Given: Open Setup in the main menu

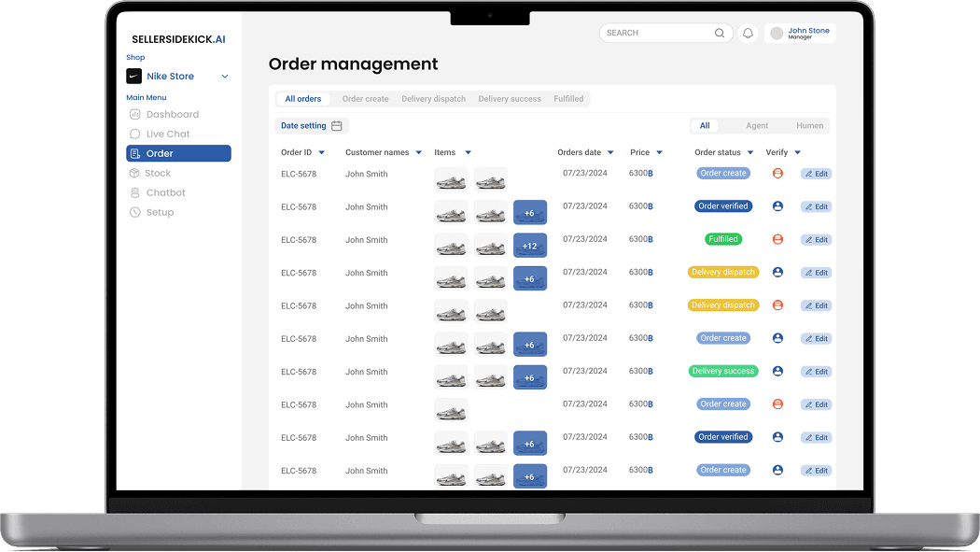Looking at the screenshot, I should click(152, 212).
